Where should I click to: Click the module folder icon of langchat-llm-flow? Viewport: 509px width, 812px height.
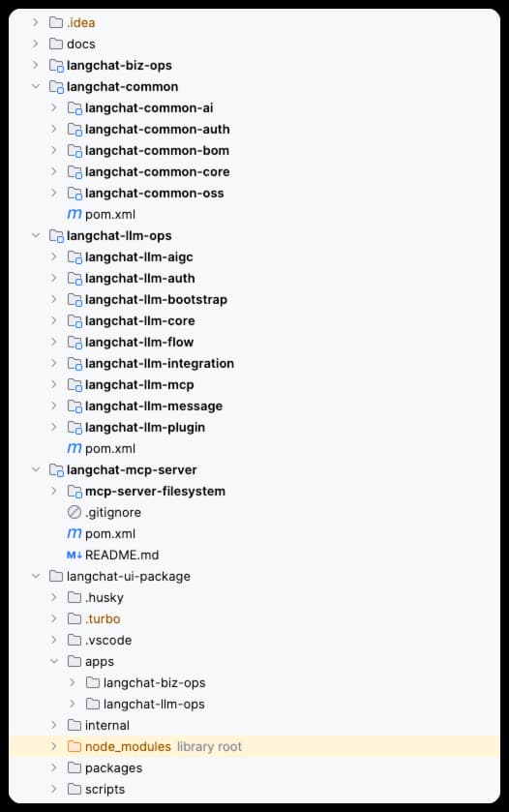coord(75,343)
